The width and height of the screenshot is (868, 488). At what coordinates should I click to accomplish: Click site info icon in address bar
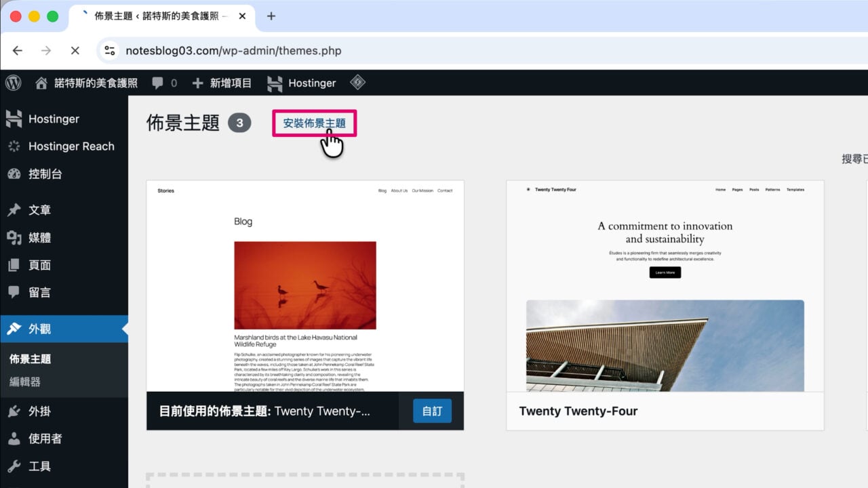110,51
